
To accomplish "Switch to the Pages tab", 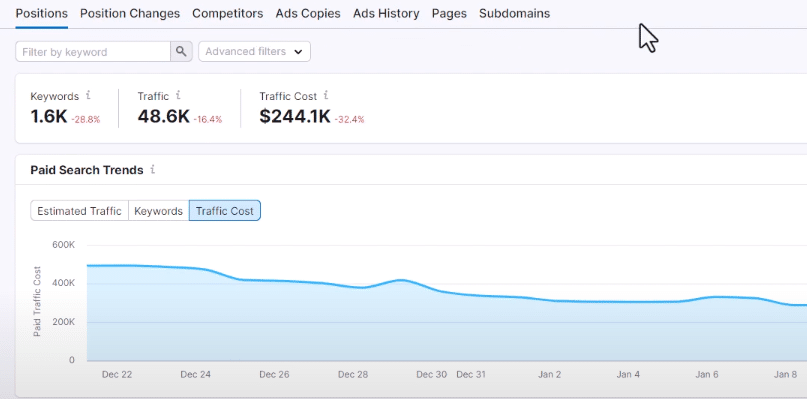I will coord(449,13).
